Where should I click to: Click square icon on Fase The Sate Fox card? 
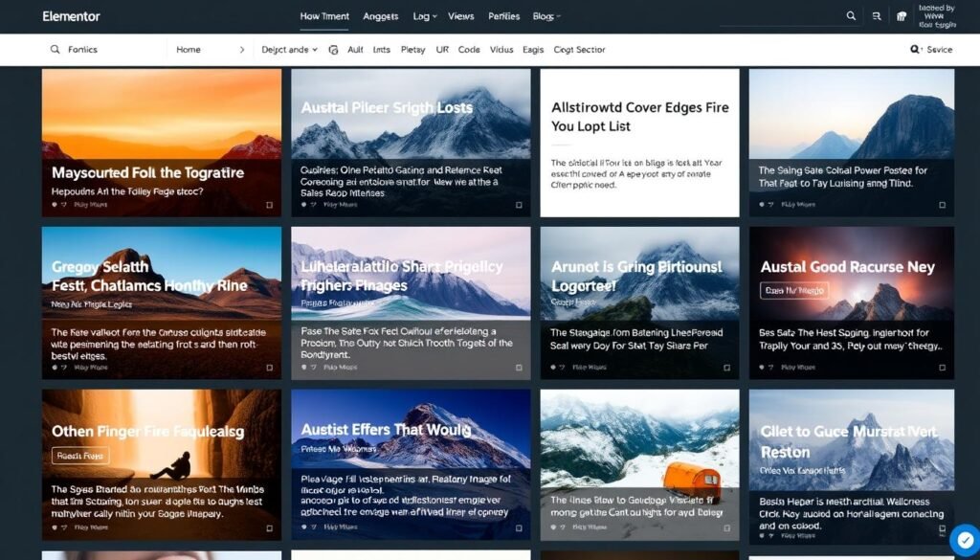(519, 368)
